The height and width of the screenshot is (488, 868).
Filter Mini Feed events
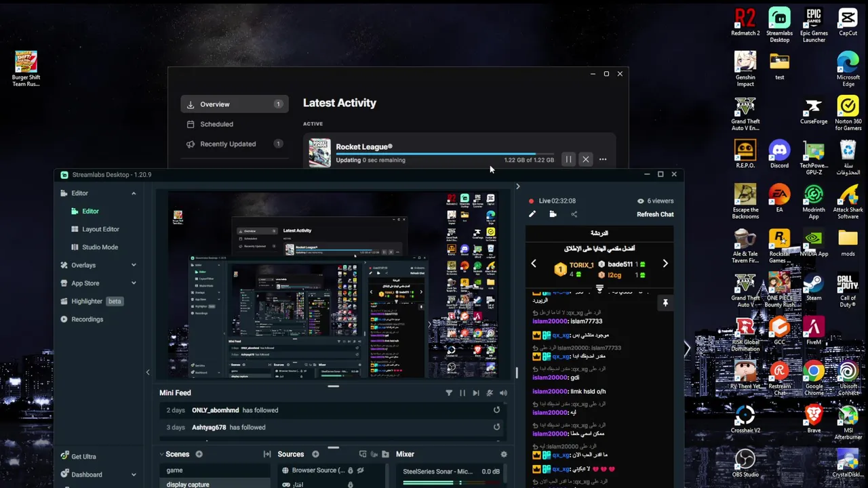click(449, 393)
